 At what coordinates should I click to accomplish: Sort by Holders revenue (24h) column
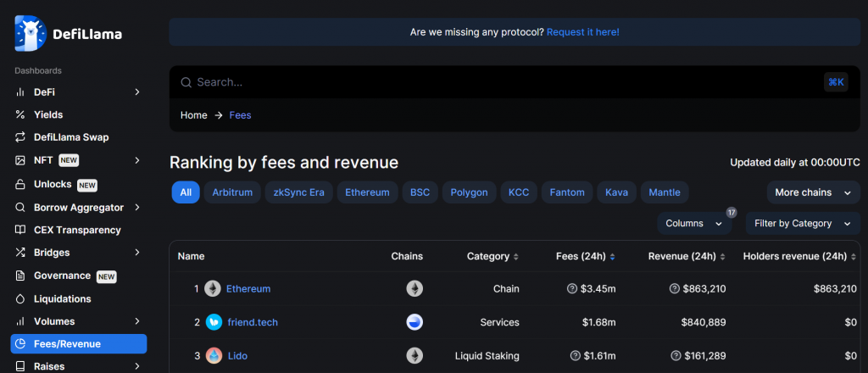800,256
